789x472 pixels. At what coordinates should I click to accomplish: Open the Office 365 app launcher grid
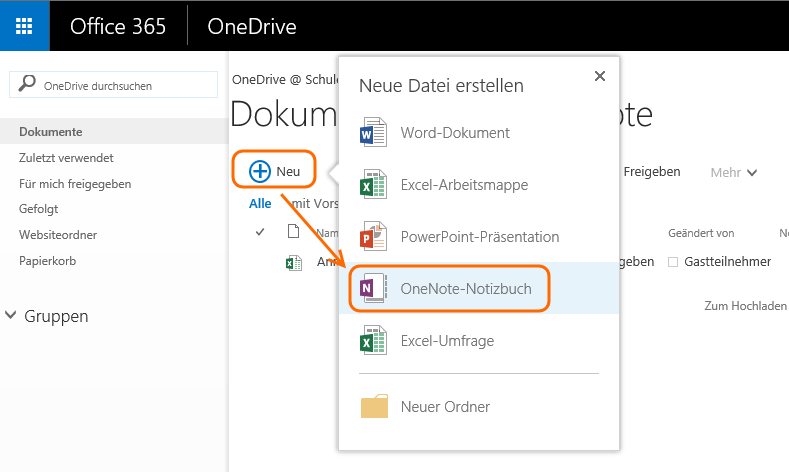tap(24, 26)
